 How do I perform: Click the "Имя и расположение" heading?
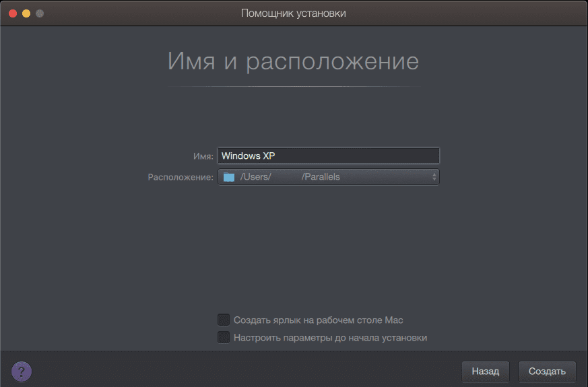[x=293, y=61]
